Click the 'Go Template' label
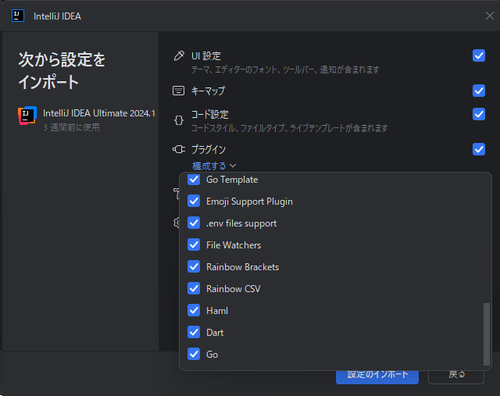The image size is (500, 396). click(x=232, y=180)
